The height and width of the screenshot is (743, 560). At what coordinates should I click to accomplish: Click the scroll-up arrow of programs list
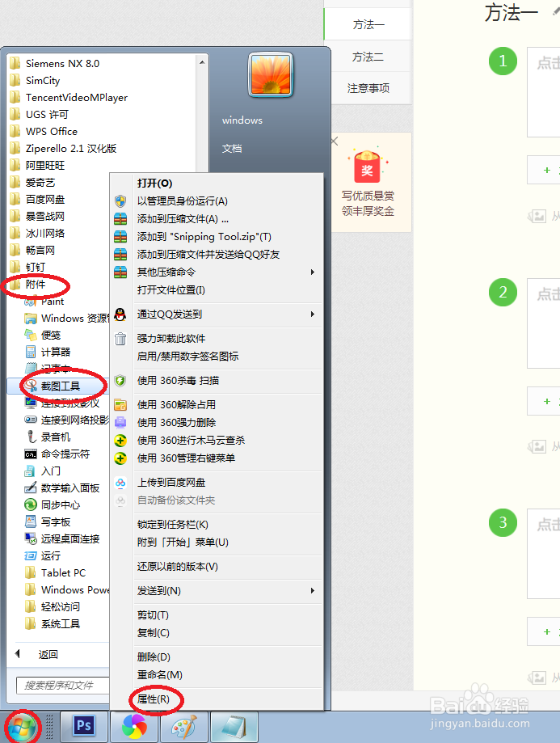tap(202, 62)
